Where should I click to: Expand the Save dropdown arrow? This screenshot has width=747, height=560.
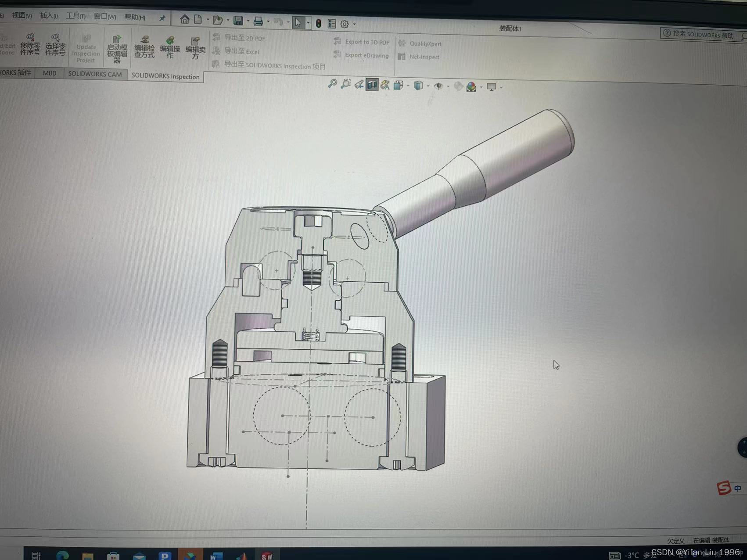[x=248, y=21]
